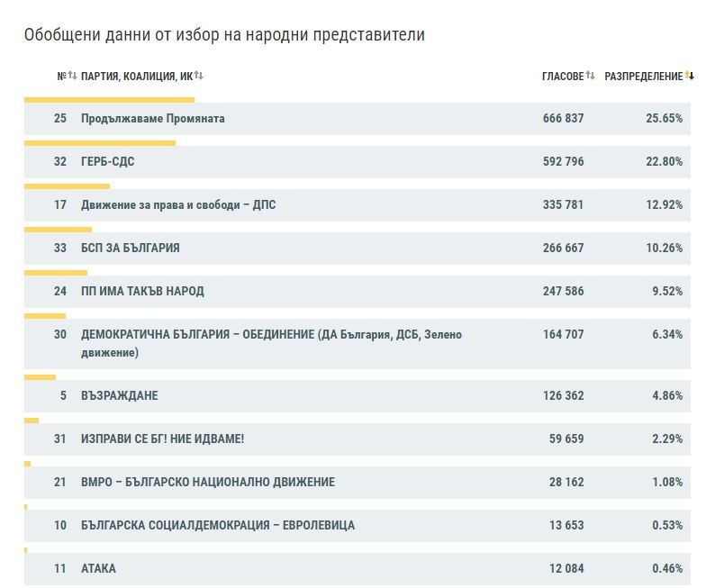Image resolution: width=706 pixels, height=588 pixels.
Task: Click the 6.34% share value
Action: tap(667, 335)
